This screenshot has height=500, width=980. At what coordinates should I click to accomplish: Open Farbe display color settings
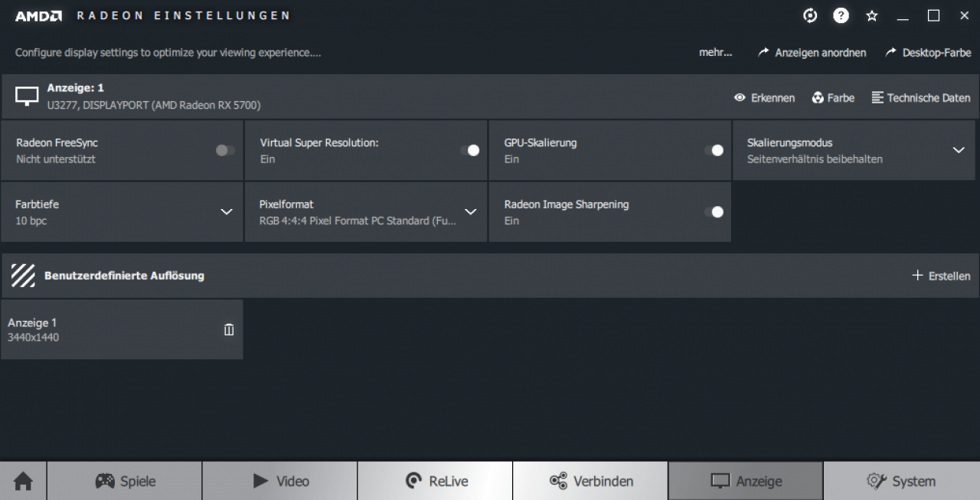841,98
